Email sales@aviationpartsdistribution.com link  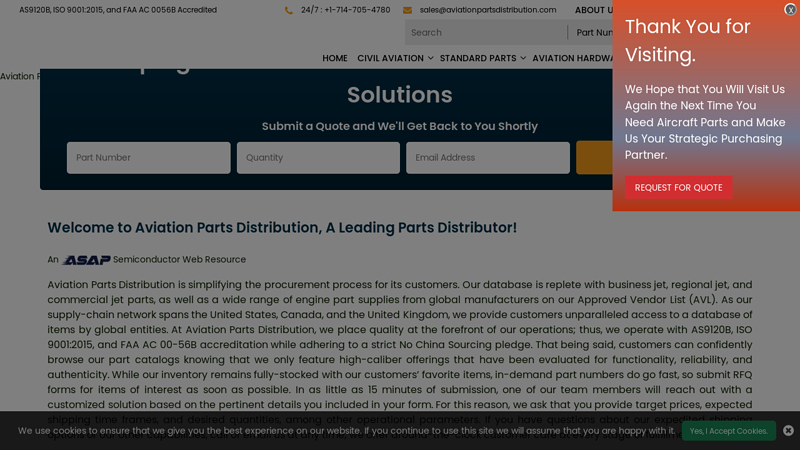pos(488,10)
